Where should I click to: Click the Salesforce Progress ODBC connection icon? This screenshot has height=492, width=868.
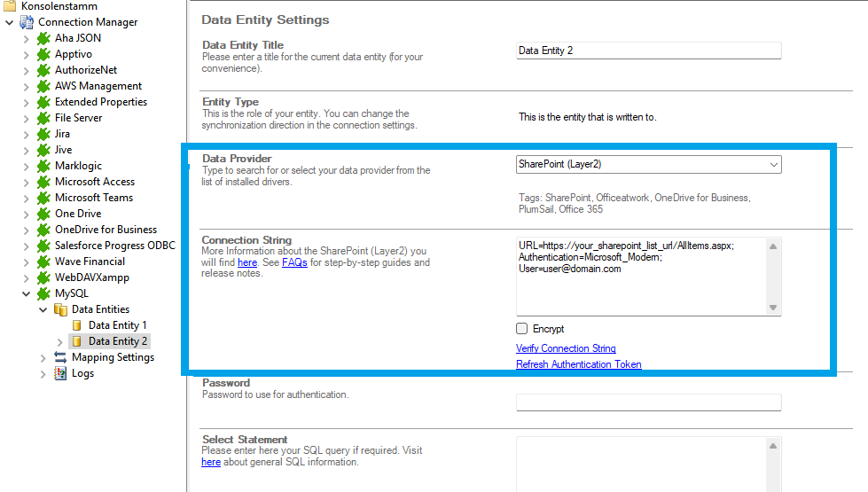[x=43, y=246]
